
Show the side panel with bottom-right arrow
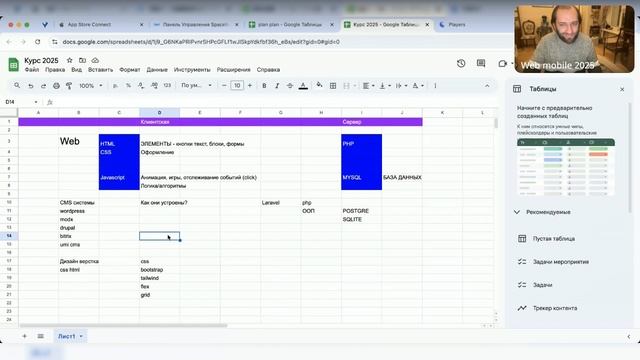(629, 337)
